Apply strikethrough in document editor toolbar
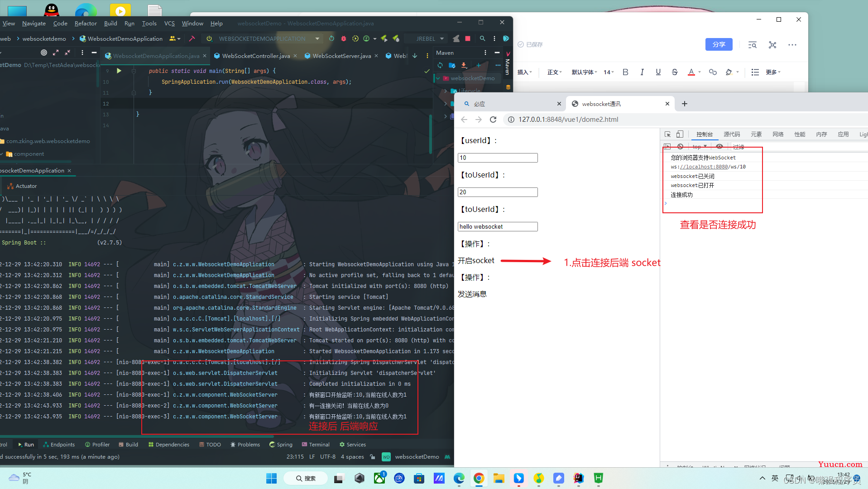The width and height of the screenshot is (868, 489). pyautogui.click(x=675, y=72)
